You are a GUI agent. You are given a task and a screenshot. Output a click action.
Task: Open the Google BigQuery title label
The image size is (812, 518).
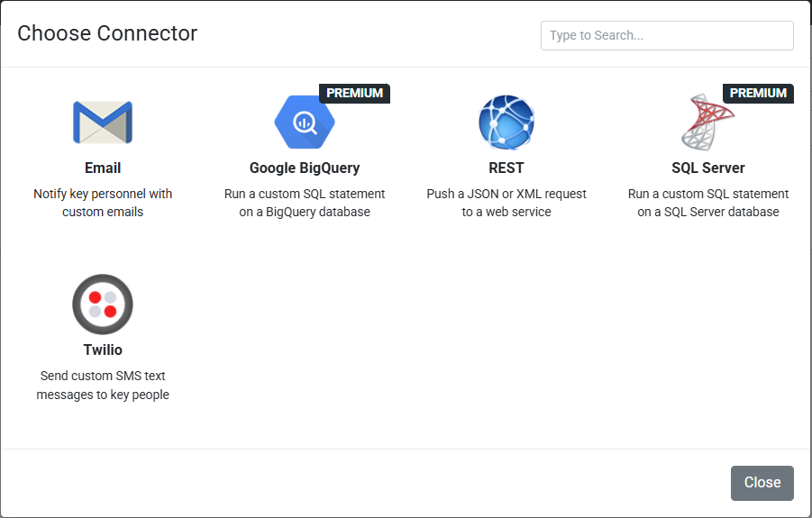pos(305,168)
